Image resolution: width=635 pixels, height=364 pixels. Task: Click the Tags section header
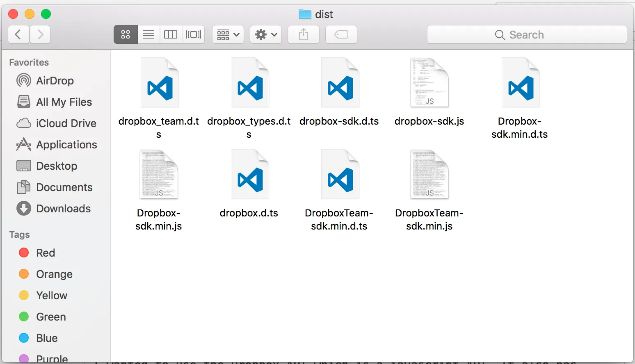(20, 234)
